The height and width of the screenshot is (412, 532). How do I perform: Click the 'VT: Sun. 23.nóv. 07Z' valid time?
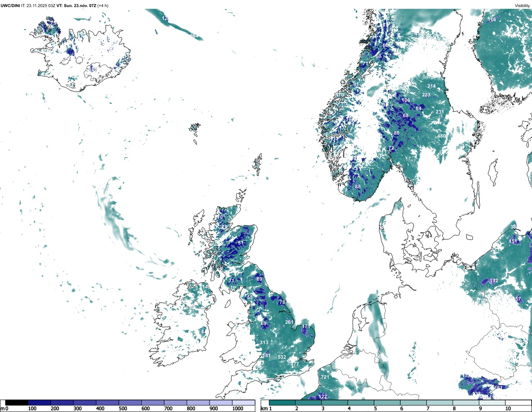click(x=76, y=5)
